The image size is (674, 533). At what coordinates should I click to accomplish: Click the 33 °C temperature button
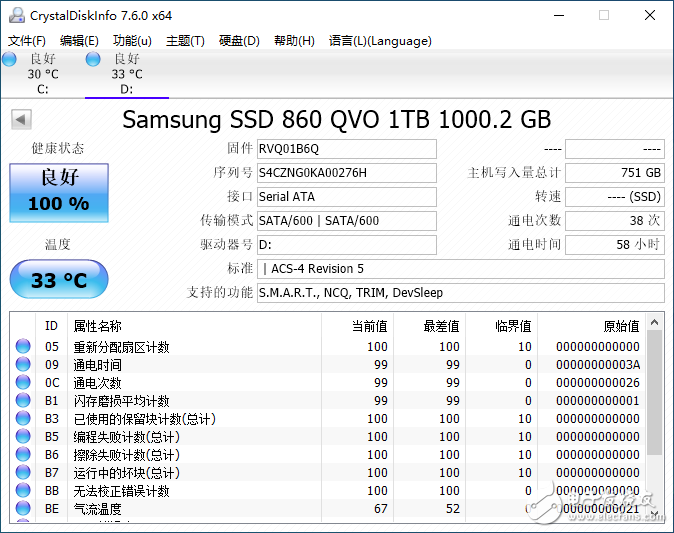[x=59, y=279]
